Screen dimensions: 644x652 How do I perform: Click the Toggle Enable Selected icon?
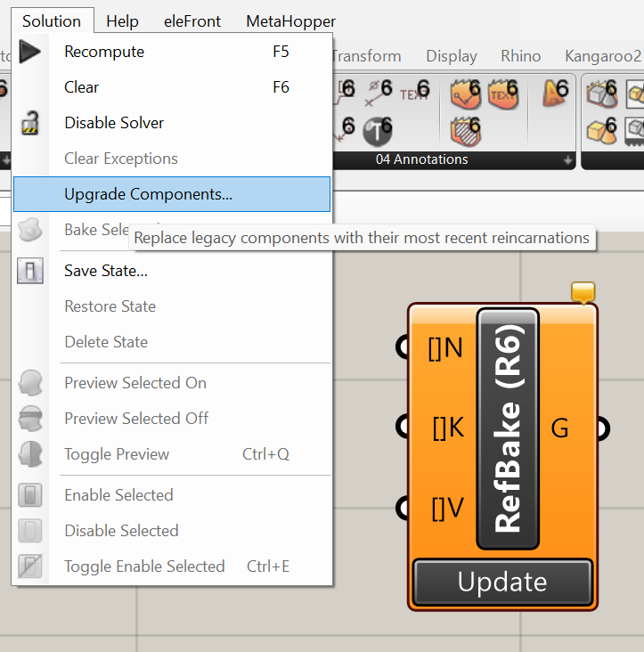30,566
